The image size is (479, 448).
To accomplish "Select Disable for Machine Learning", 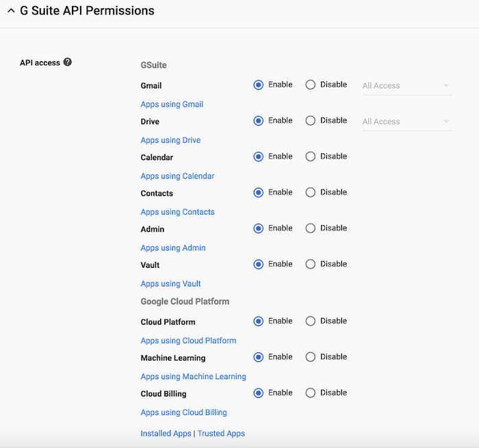I will [311, 357].
